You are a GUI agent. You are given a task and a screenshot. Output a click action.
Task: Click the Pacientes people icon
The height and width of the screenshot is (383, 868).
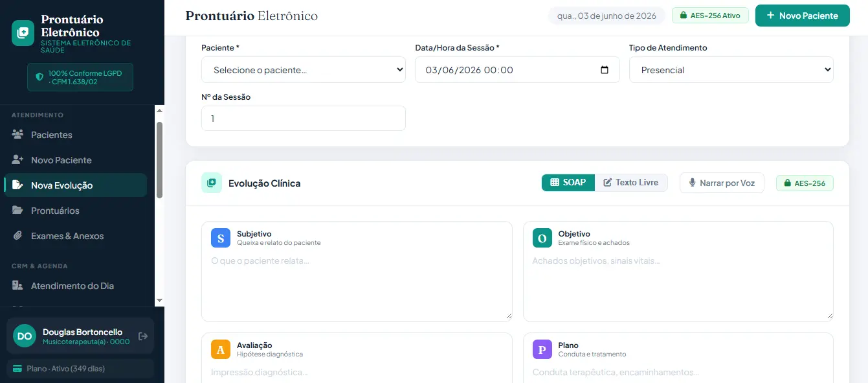[17, 135]
